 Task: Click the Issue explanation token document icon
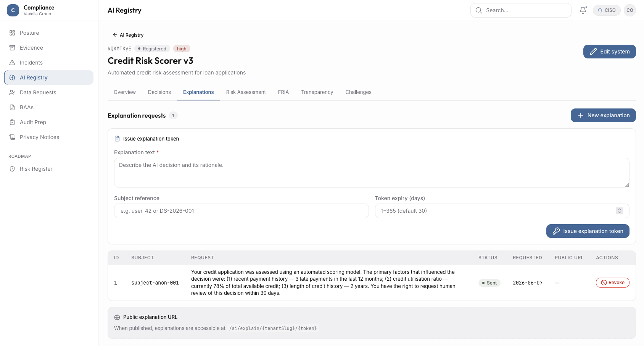(x=117, y=139)
